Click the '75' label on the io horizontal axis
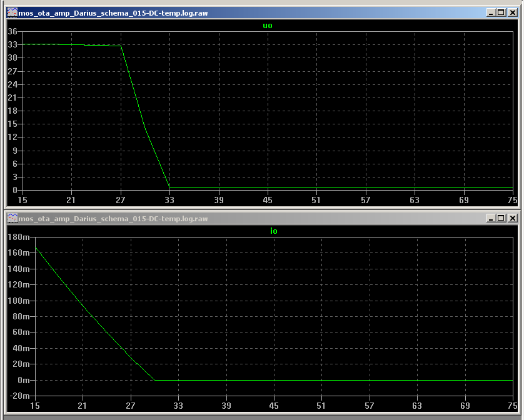The width and height of the screenshot is (524, 420). click(x=512, y=406)
